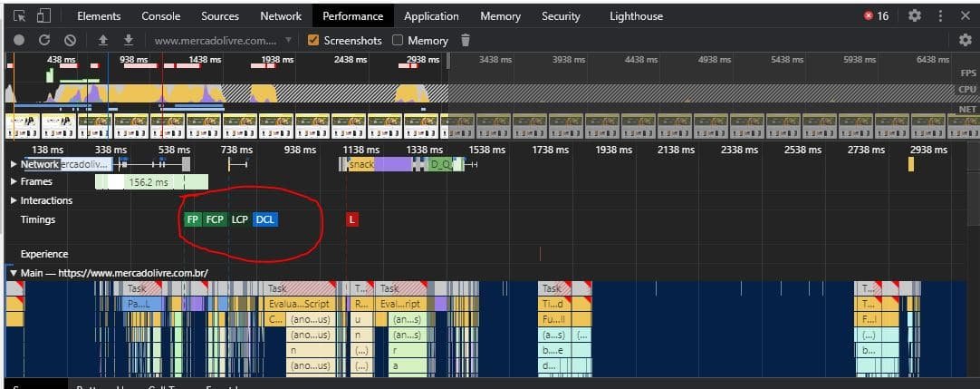This screenshot has width=980, height=389.
Task: Click the collect garbage trash icon
Action: [x=466, y=40]
